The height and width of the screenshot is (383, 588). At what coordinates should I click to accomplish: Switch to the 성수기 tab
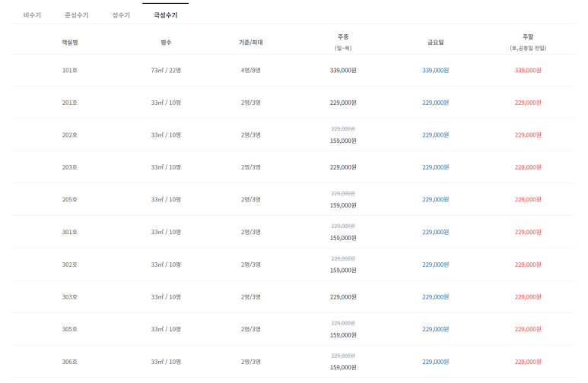(121, 15)
